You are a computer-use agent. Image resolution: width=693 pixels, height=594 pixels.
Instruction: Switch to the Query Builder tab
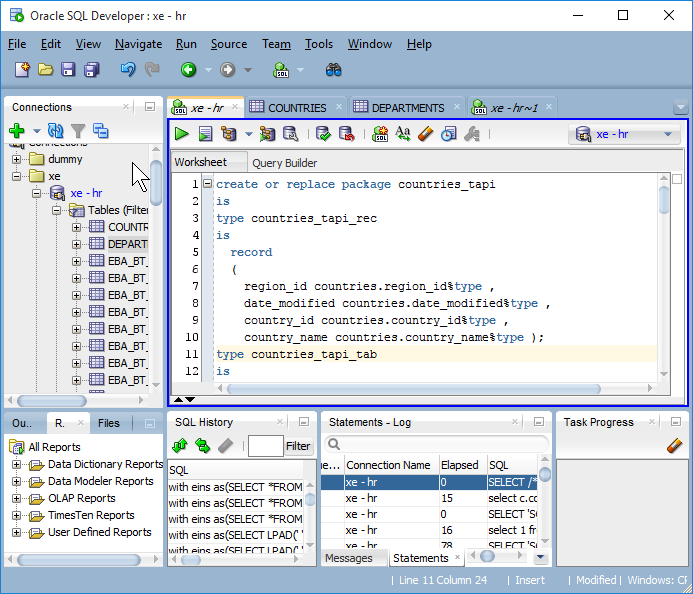pos(285,163)
